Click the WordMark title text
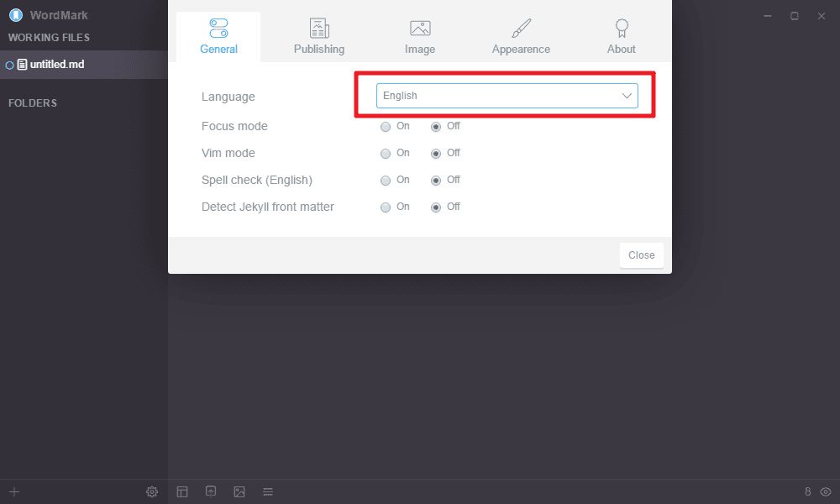 point(59,15)
